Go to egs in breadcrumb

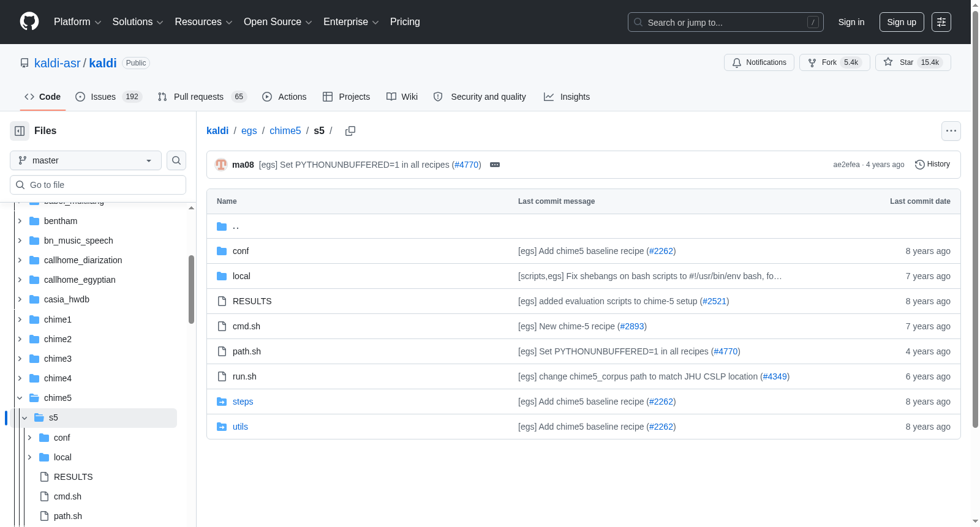click(x=249, y=131)
